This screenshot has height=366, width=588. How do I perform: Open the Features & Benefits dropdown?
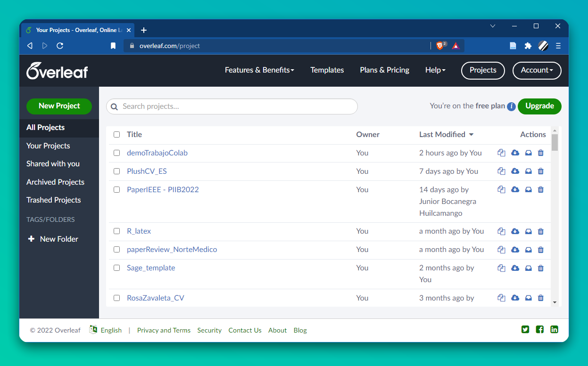259,70
